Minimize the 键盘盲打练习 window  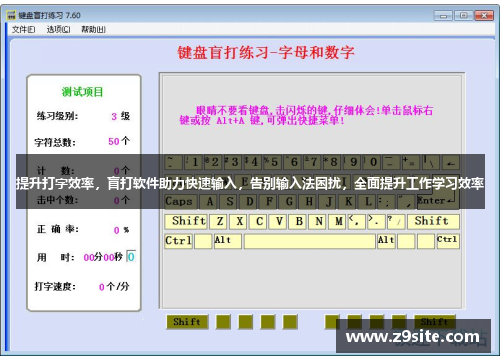click(x=443, y=15)
